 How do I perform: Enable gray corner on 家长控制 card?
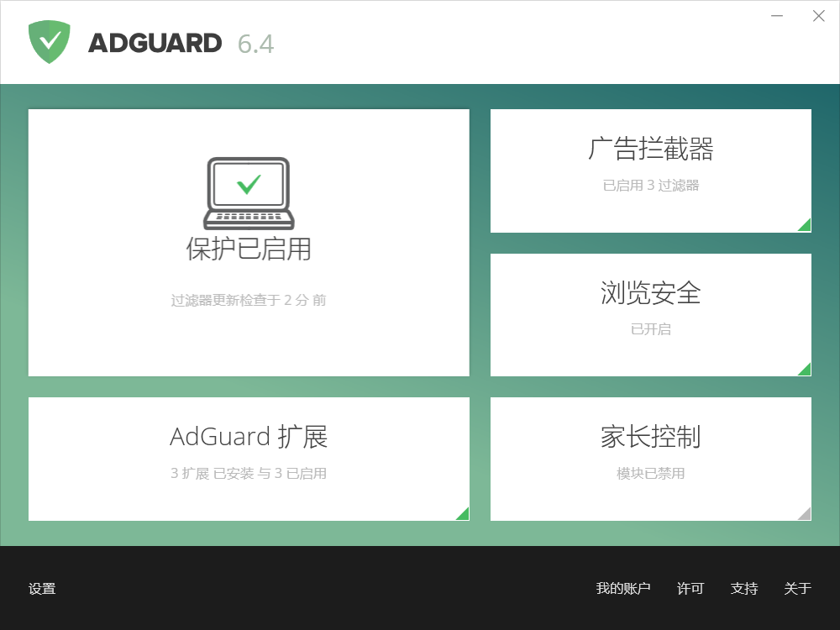click(x=804, y=513)
